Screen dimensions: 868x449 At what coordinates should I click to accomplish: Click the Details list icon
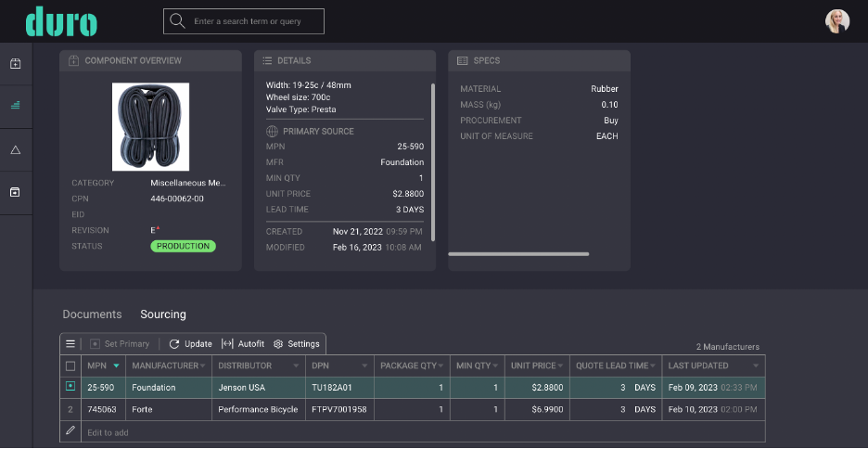(267, 60)
